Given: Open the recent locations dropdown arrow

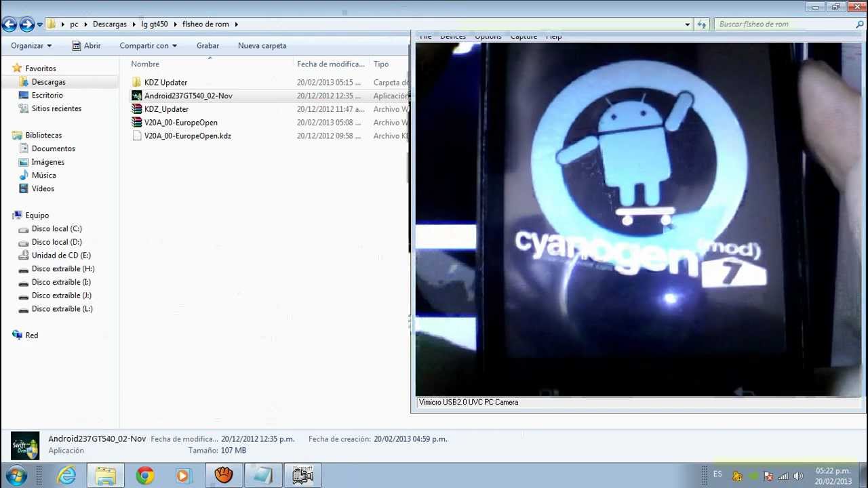Looking at the screenshot, I should click(x=39, y=24).
